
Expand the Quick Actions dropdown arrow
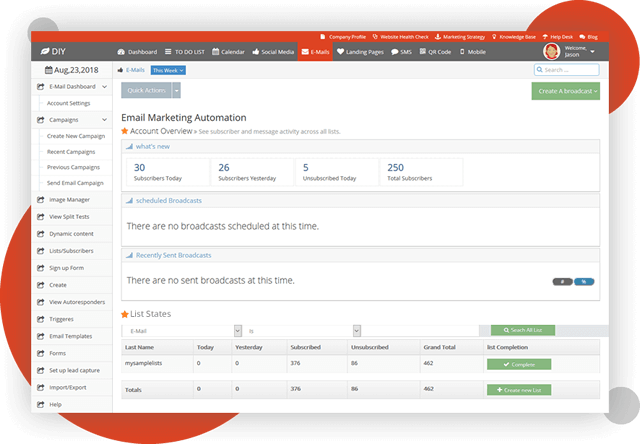pyautogui.click(x=177, y=91)
